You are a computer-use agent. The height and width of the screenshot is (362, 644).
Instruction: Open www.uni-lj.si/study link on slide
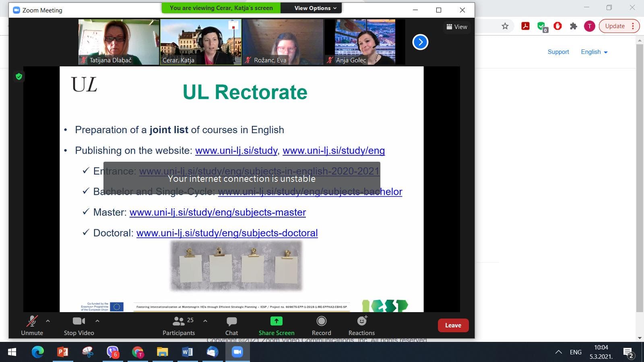[236, 150]
